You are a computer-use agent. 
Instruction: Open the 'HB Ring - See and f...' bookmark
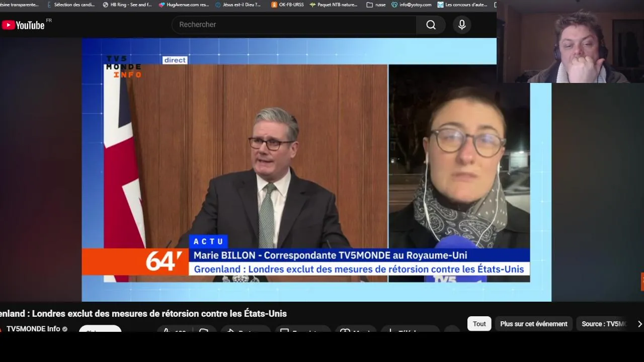point(127,5)
